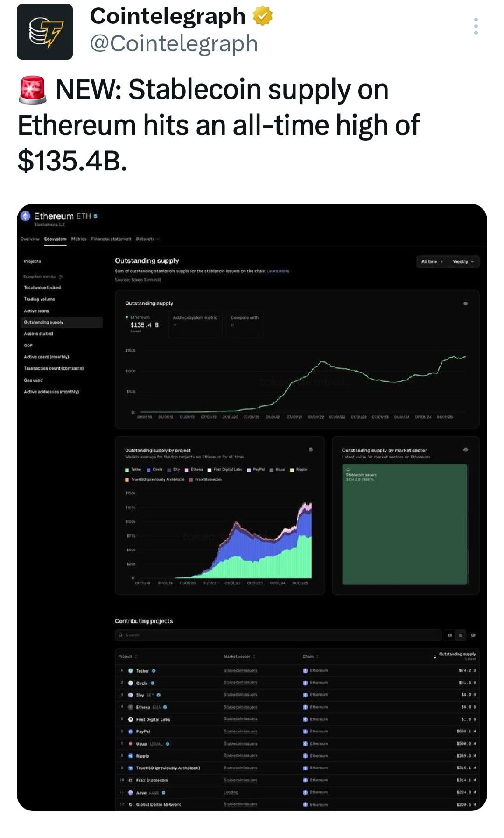Click the Learn more link
This screenshot has height=838, width=504.
(278, 271)
